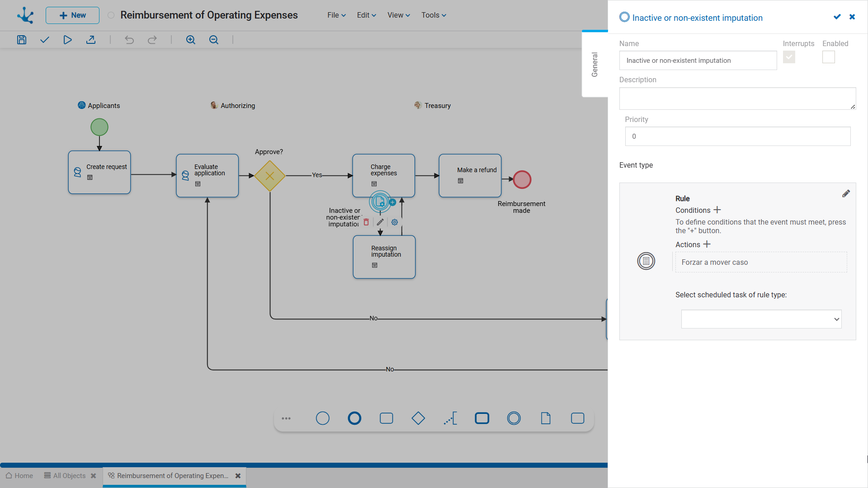Zoom out of the diagram

click(214, 40)
